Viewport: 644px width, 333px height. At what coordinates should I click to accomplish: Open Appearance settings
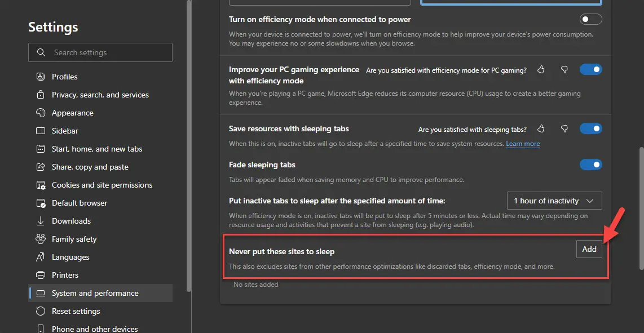coord(100,113)
